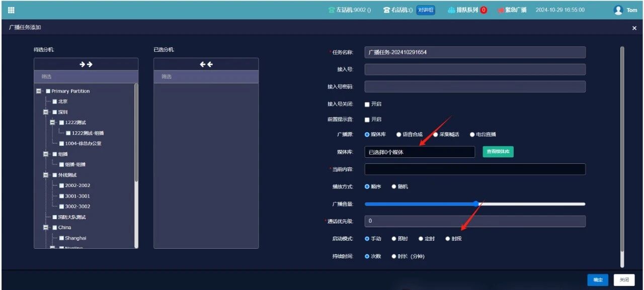Screen dimensions: 644x290
Task: Collapse the 外线测试 tree node
Action: 46,175
